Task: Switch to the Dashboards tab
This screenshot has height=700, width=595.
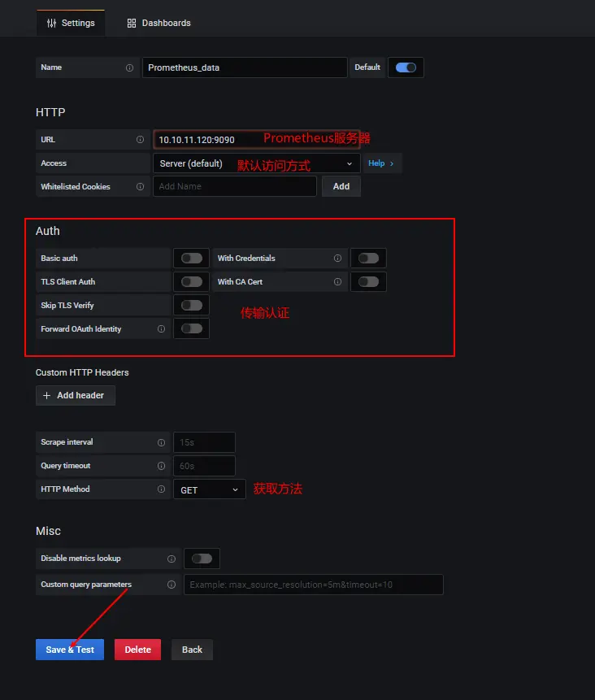Action: click(159, 23)
